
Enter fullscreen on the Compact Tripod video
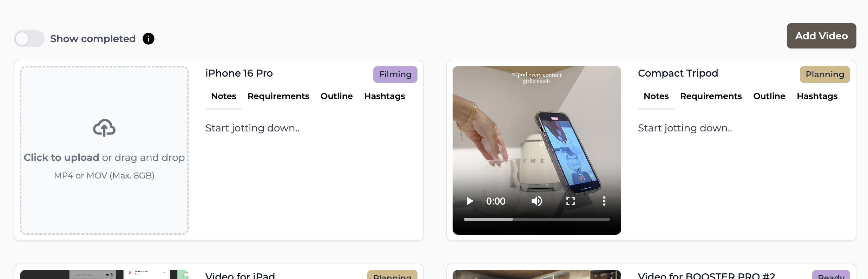point(571,201)
